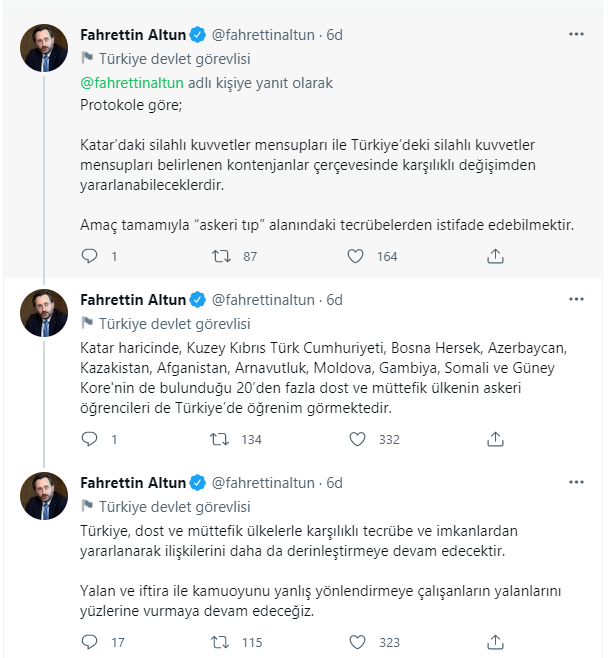The image size is (615, 658).
Task: Share the Katar haricinde tweet
Action: [495, 439]
